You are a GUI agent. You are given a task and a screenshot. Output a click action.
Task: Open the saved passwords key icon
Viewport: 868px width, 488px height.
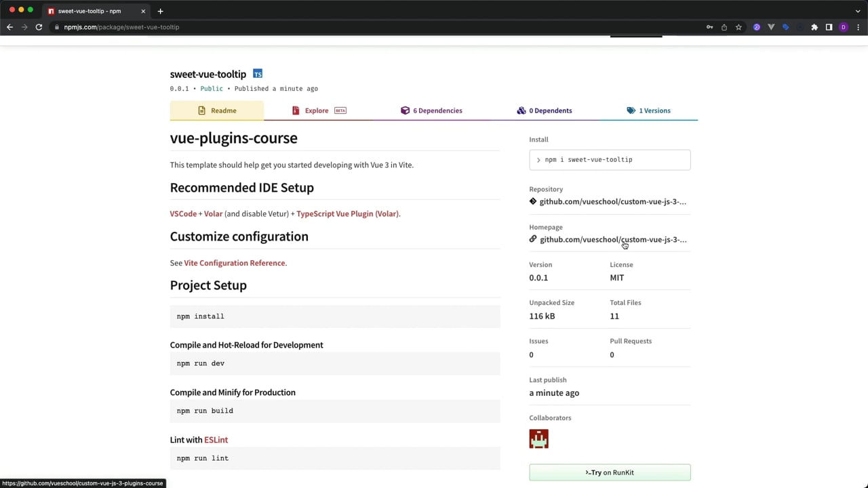[709, 27]
